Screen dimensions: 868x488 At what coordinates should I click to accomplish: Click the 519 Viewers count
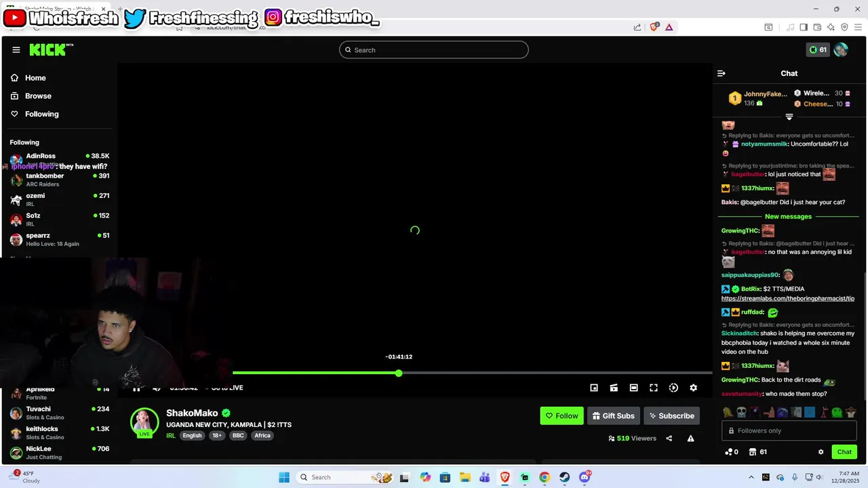coord(632,439)
